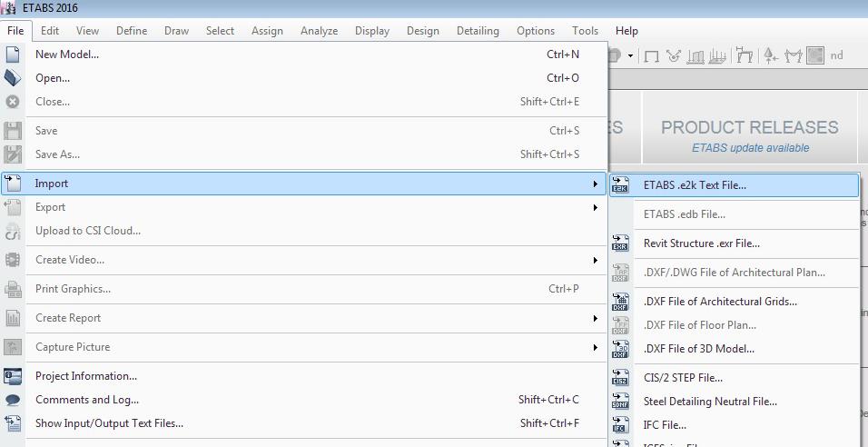Open the Display menu
868x447 pixels.
(x=372, y=31)
